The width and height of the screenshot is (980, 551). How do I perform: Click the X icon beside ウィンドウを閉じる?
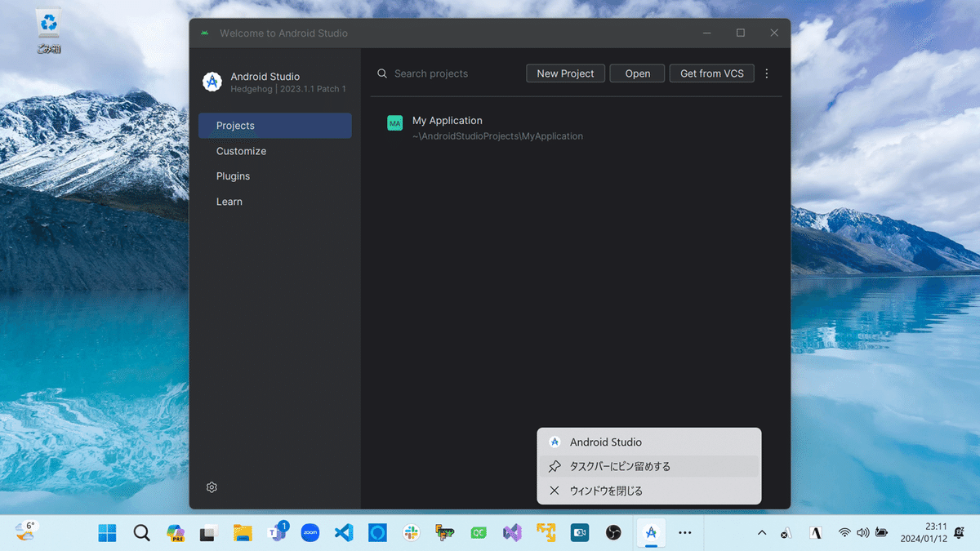555,491
